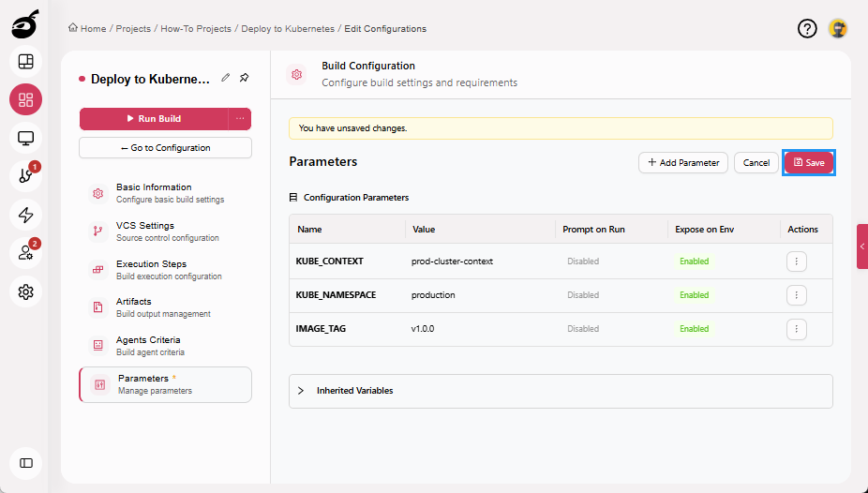
Task: Click the Basic Information gear icon
Action: [x=98, y=193]
